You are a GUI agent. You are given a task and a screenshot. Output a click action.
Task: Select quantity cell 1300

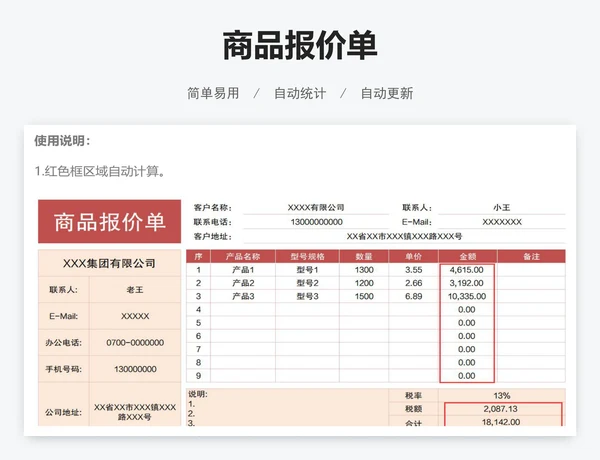(364, 270)
